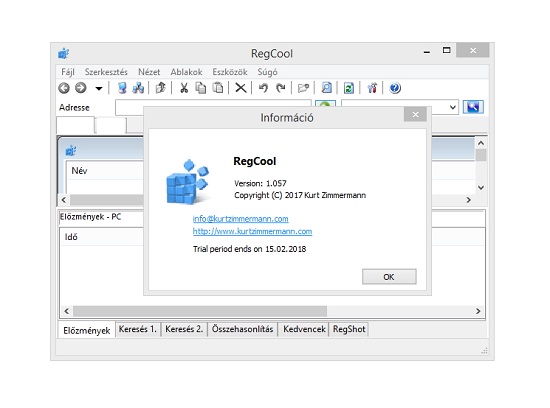Image resolution: width=550 pixels, height=408 pixels.
Task: Click the network registry connection icon
Action: click(138, 88)
